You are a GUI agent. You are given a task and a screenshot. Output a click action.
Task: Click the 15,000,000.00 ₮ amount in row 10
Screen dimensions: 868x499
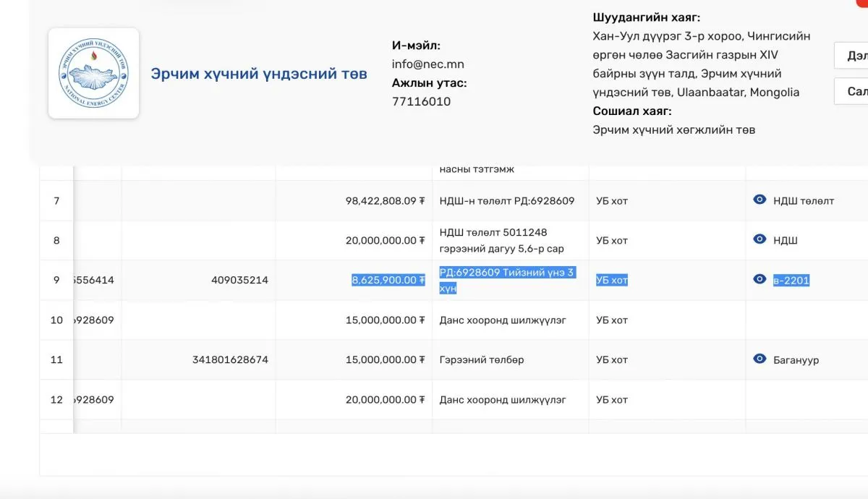pos(385,320)
